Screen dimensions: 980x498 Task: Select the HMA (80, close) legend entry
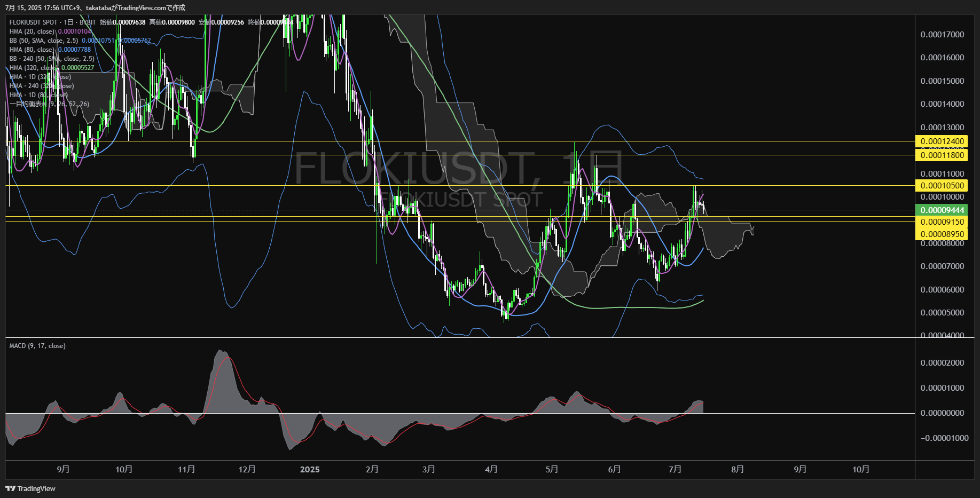pyautogui.click(x=32, y=50)
